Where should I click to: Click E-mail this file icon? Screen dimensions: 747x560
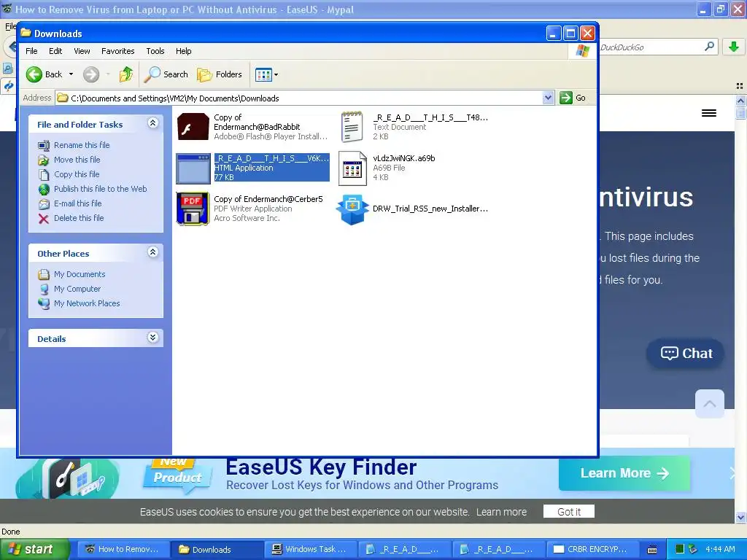click(44, 204)
